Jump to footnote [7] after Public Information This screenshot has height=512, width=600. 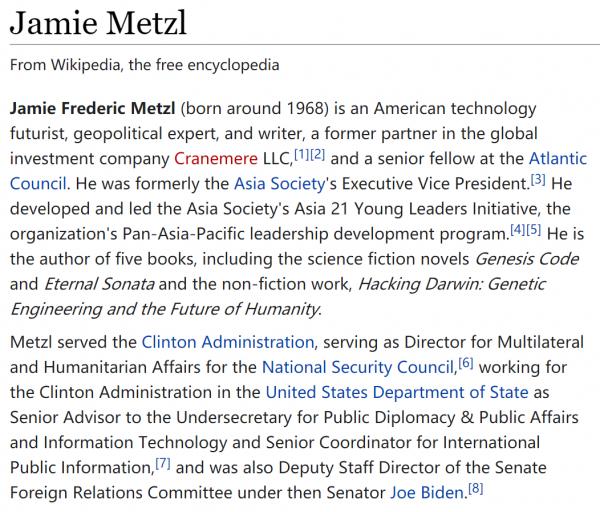click(x=165, y=461)
